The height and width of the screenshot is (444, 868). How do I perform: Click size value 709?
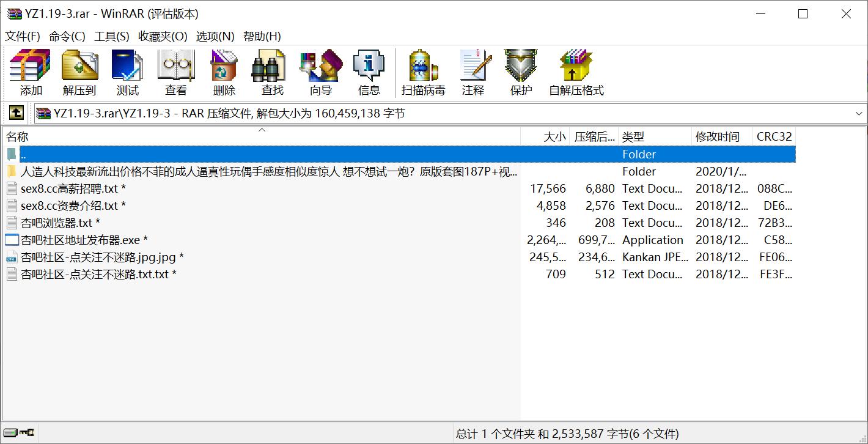tap(556, 274)
